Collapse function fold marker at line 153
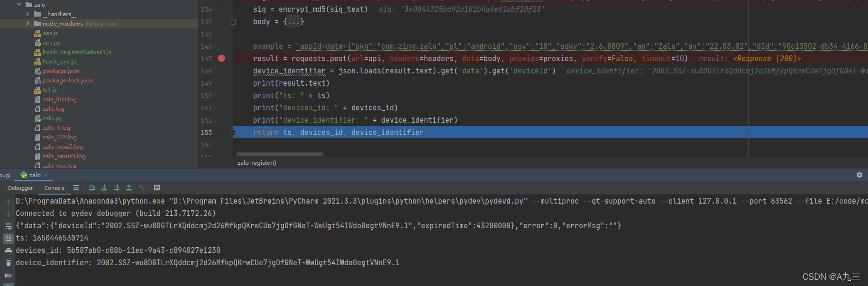The image size is (868, 286). 233,133
